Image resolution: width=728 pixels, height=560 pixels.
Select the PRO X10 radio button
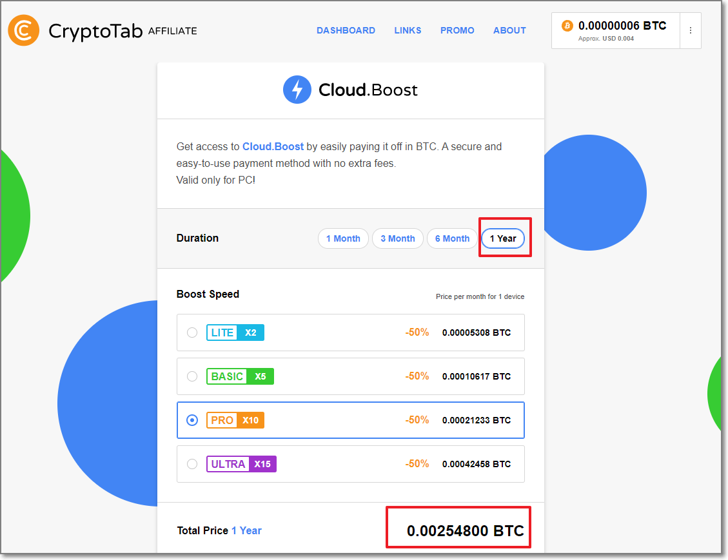point(192,420)
